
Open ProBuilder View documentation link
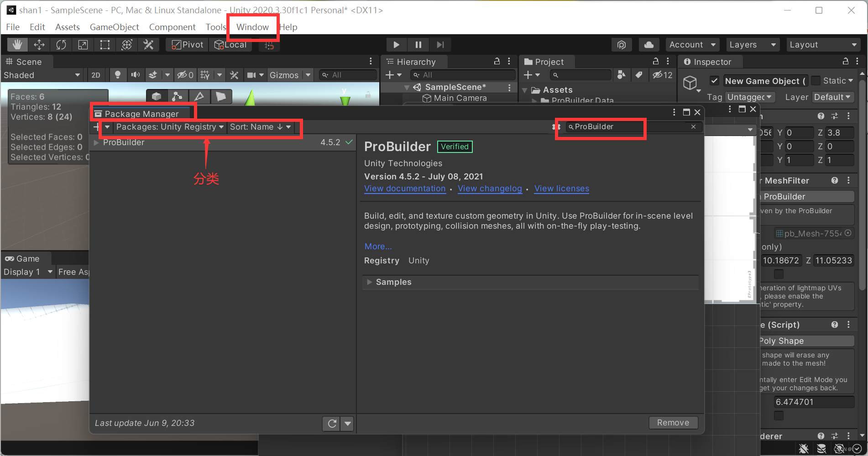[404, 189]
